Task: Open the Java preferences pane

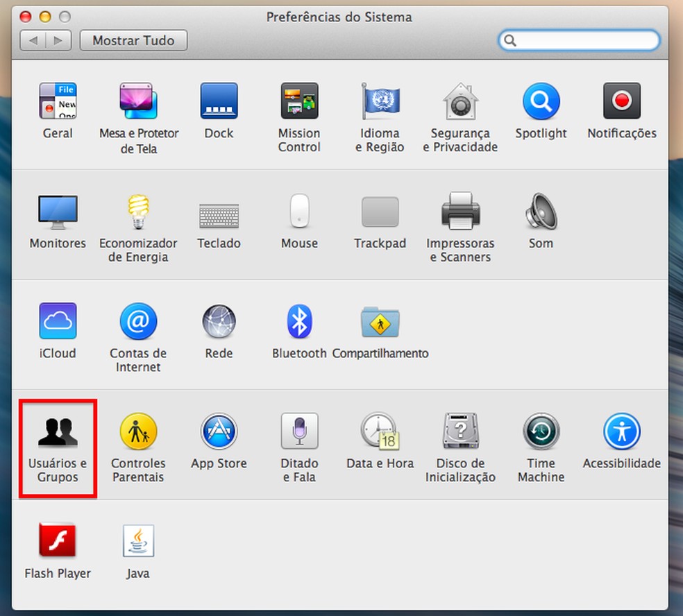Action: coord(139,540)
